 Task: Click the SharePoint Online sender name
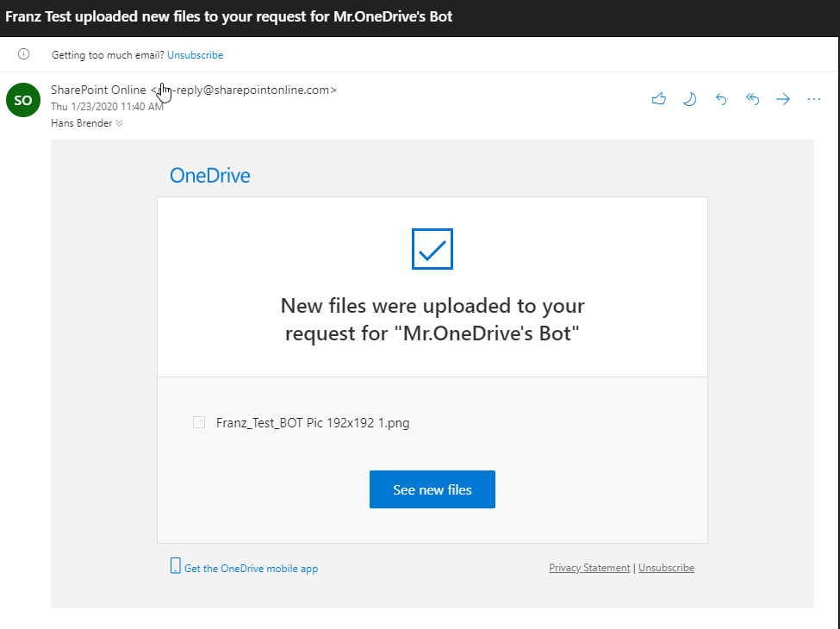tap(98, 90)
